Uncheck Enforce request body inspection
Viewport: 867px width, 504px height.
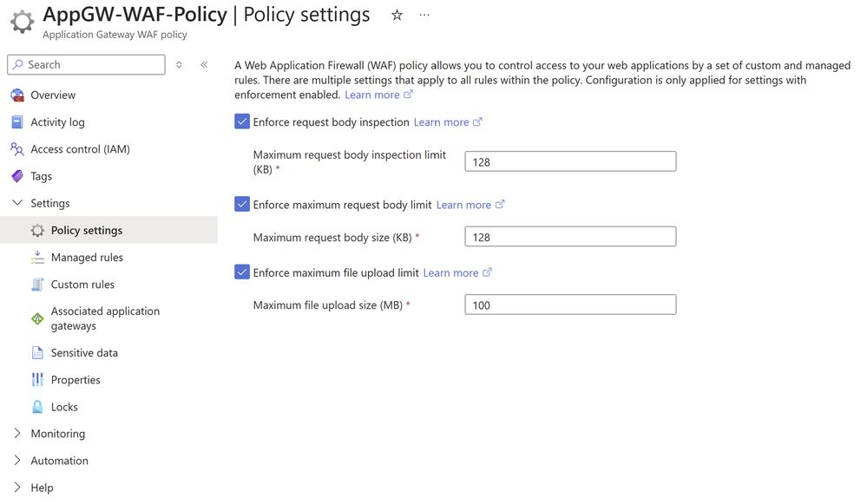tap(242, 122)
